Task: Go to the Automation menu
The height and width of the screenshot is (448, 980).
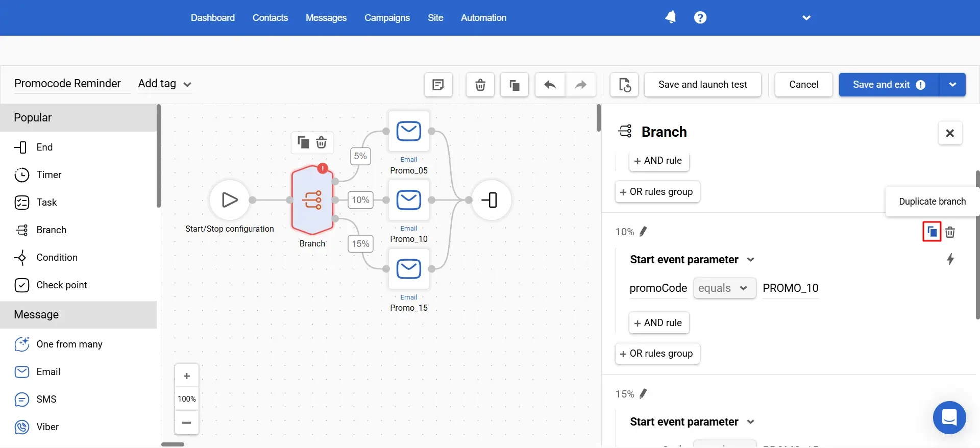Action: coord(483,18)
